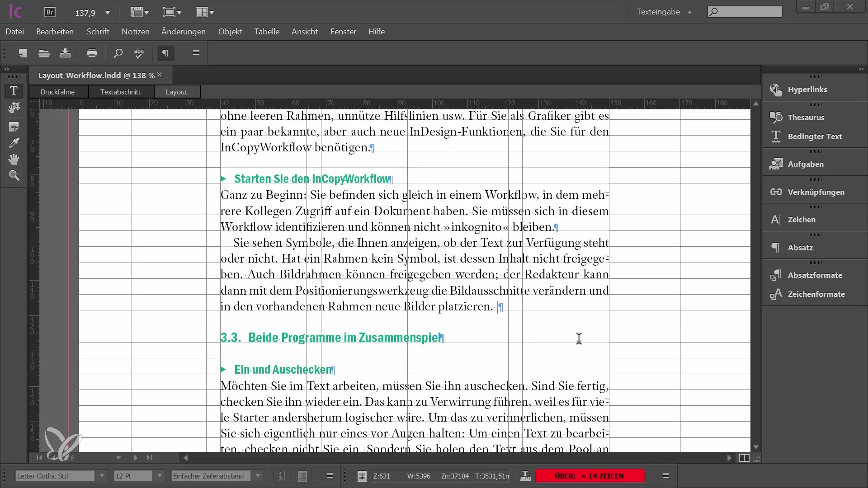Image resolution: width=868 pixels, height=488 pixels.
Task: Toggle hidden characters pilcrow button
Action: (x=165, y=53)
